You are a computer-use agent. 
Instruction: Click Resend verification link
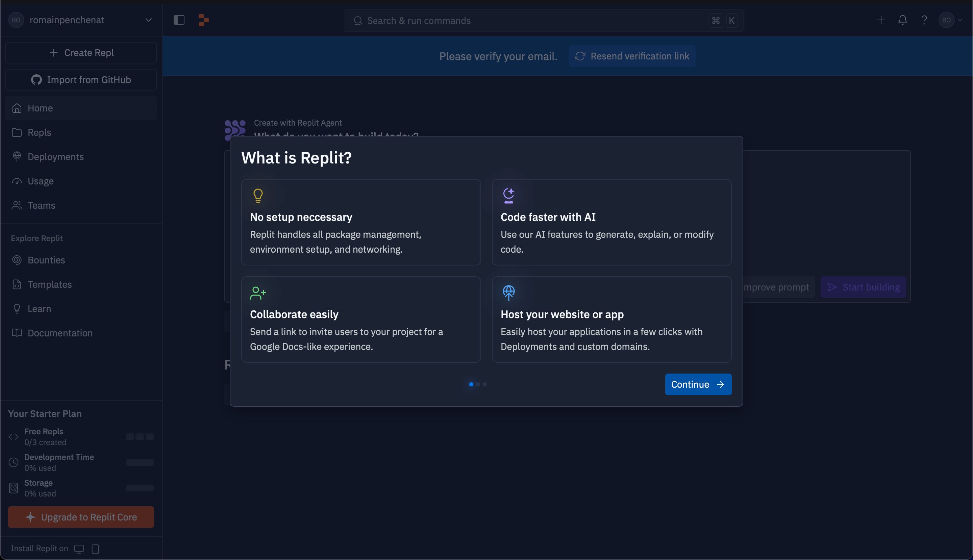631,56
